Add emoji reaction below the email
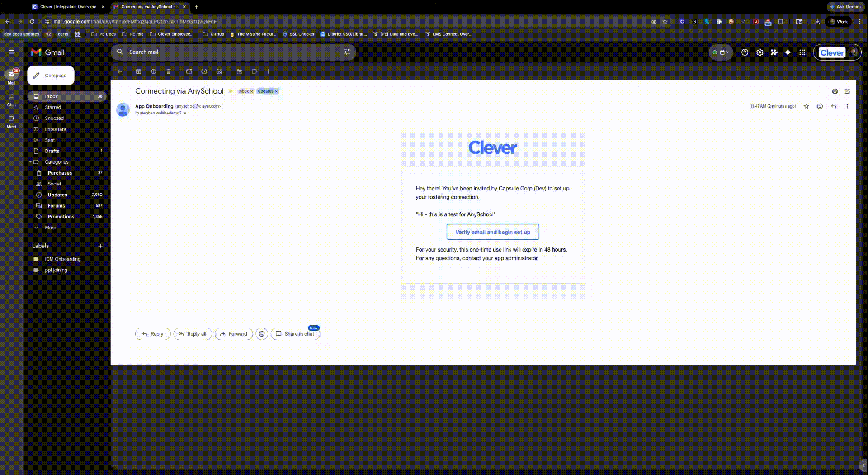The width and height of the screenshot is (868, 475). point(262,334)
